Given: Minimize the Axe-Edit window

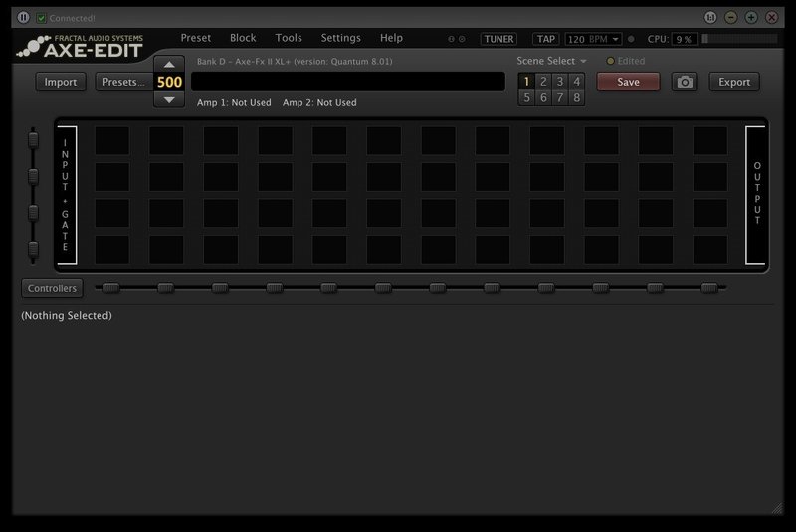Looking at the screenshot, I should 731,18.
